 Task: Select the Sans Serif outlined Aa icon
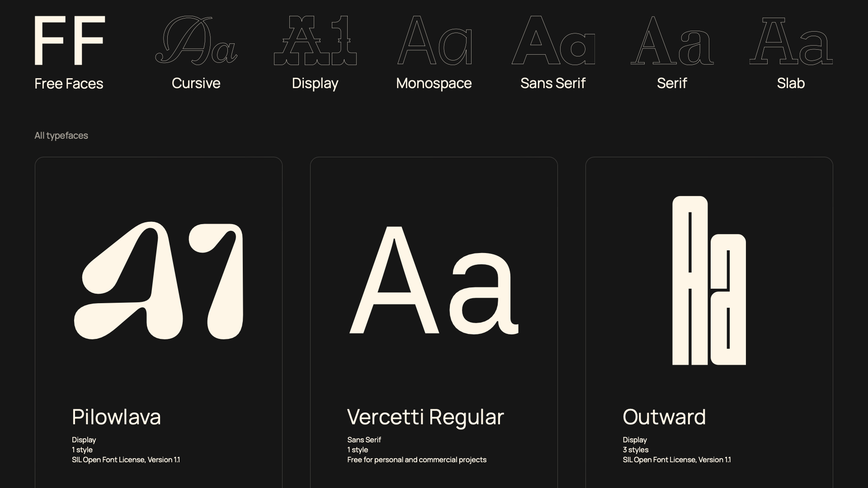[x=553, y=40]
